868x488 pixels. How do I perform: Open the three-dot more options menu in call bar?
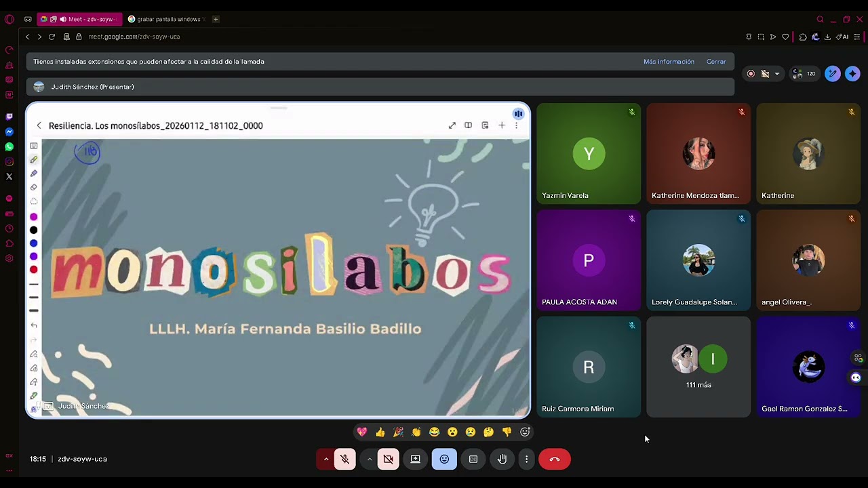[526, 459]
